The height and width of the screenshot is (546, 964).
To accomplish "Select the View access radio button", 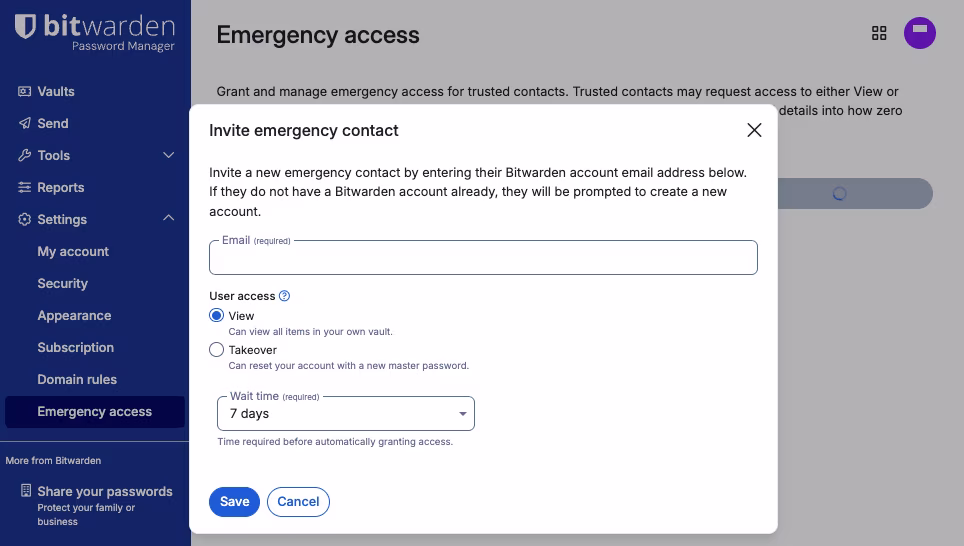I will (x=217, y=316).
